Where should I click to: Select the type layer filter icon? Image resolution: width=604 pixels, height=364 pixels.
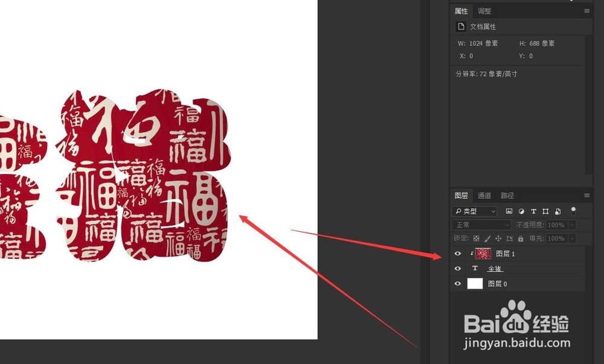pos(533,212)
